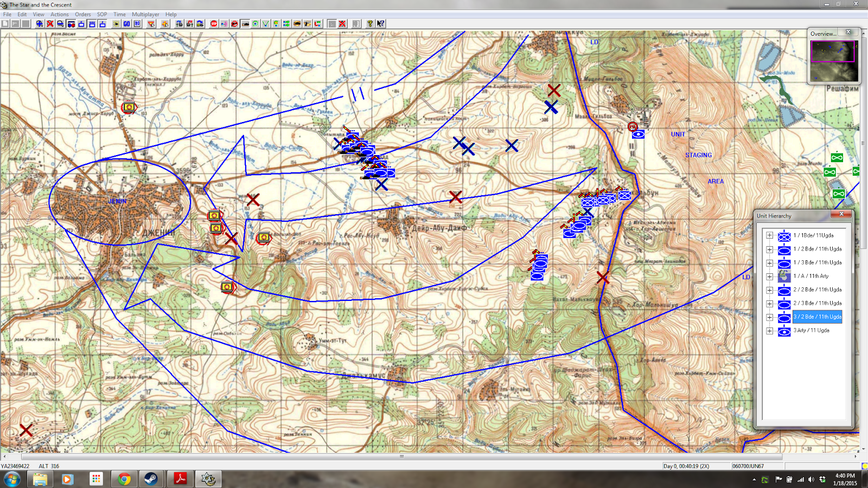Select yellow enemy unit marker north of Jenin
This screenshot has height=488, width=868.
click(129, 107)
